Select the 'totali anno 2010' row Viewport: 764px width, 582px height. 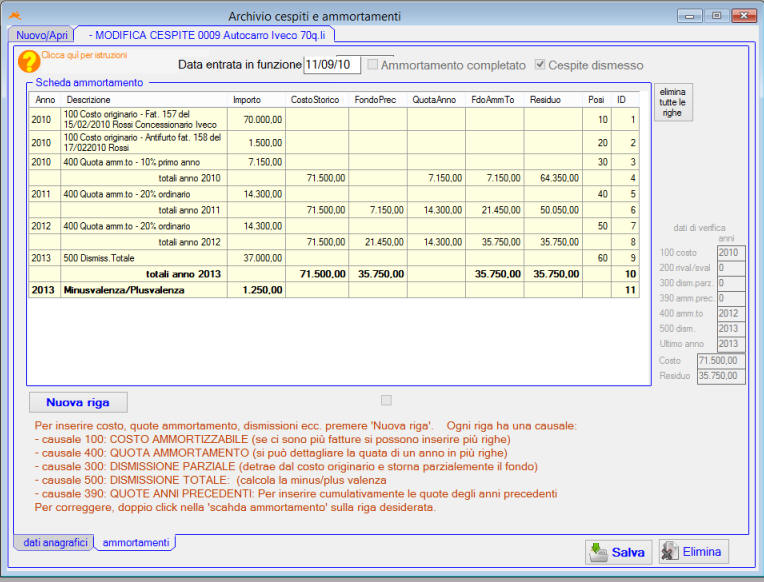point(334,178)
